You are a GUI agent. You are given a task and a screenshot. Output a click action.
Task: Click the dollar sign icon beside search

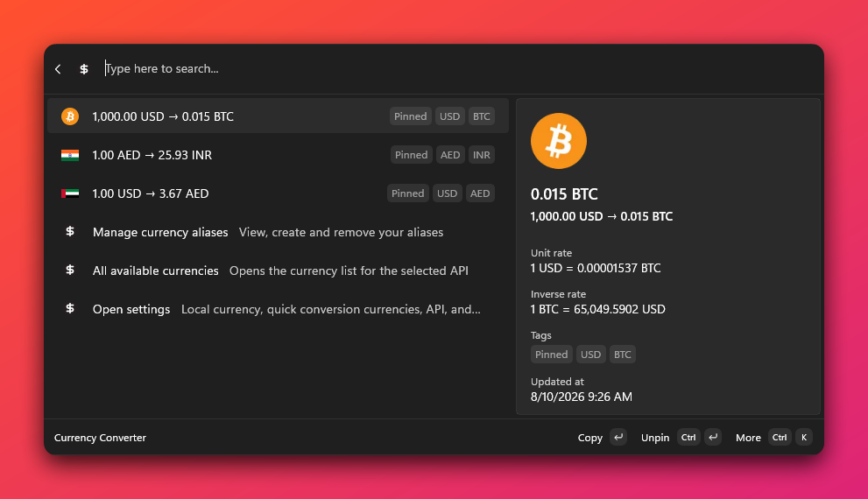coord(83,69)
